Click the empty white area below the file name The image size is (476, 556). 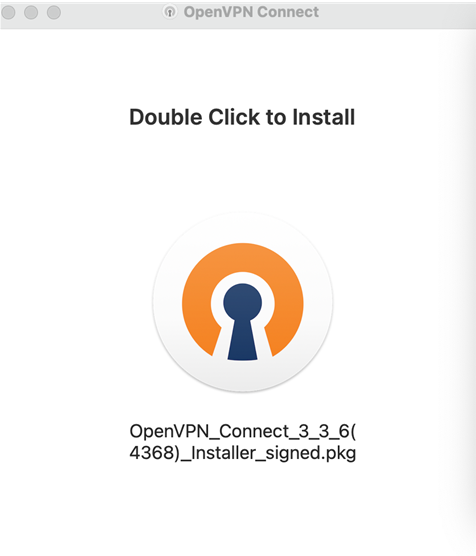[x=243, y=507]
